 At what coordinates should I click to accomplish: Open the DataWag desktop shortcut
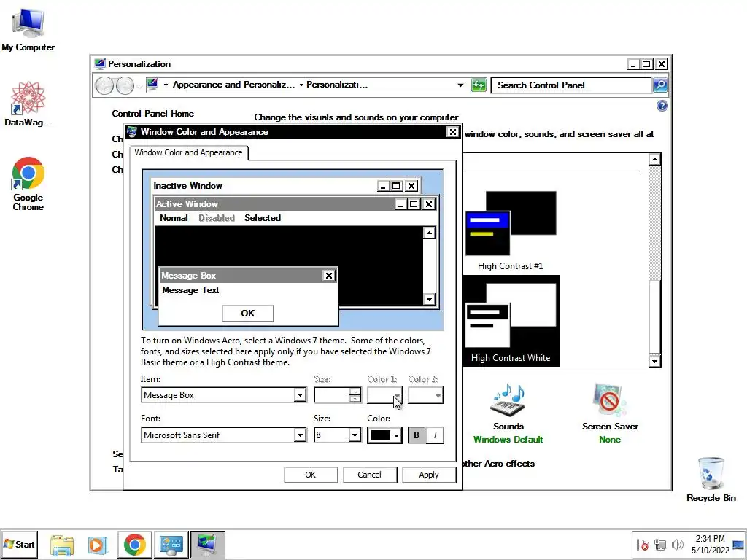pos(28,104)
